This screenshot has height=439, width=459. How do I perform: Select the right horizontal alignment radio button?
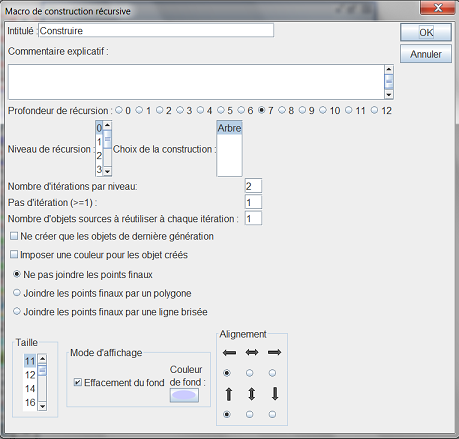coord(272,373)
